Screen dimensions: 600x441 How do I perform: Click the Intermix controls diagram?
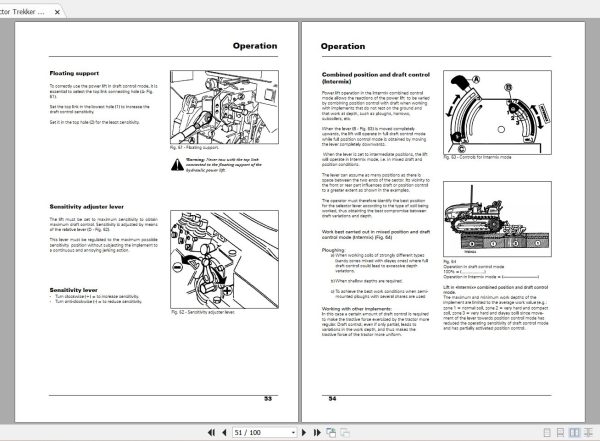(497, 113)
